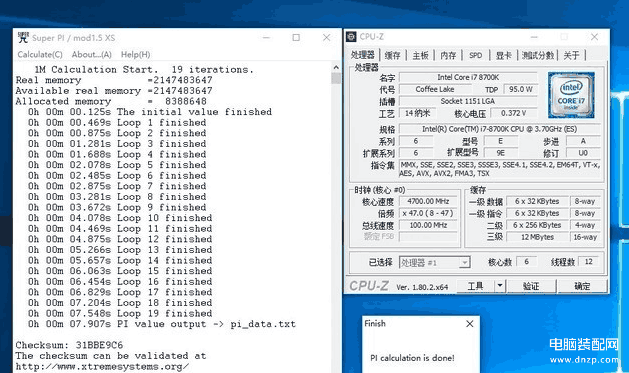Click the Intel Core i7 logo
The width and height of the screenshot is (629, 373).
click(571, 95)
